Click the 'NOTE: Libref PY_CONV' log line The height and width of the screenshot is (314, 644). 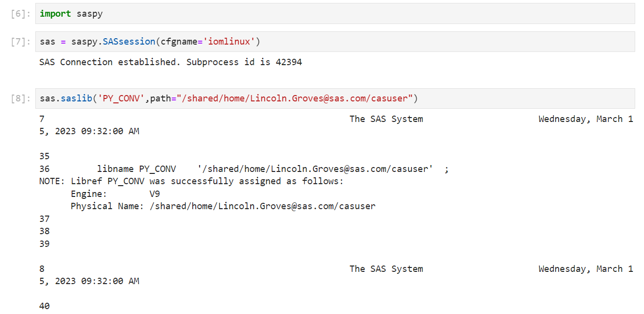tap(191, 181)
